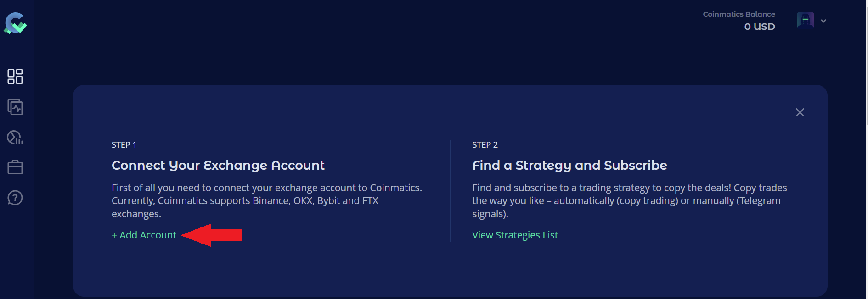Screen dimensions: 868x299
Task: Click the 0 USD balance amount
Action: tap(760, 27)
